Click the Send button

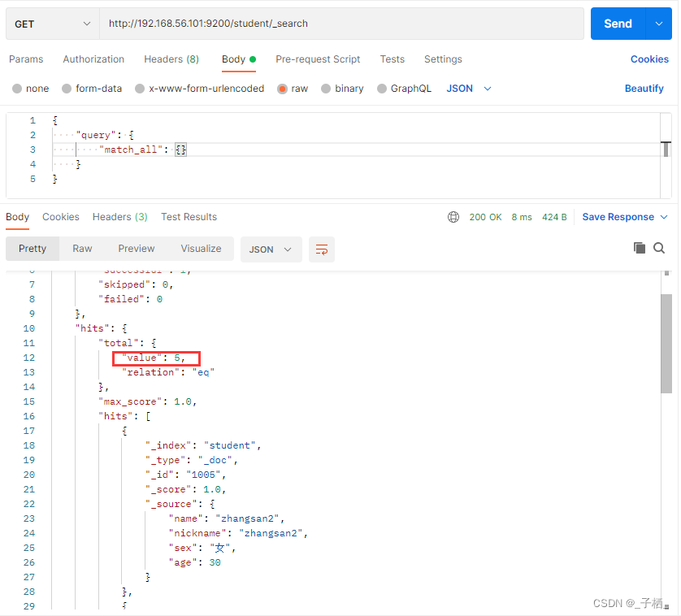(x=618, y=24)
